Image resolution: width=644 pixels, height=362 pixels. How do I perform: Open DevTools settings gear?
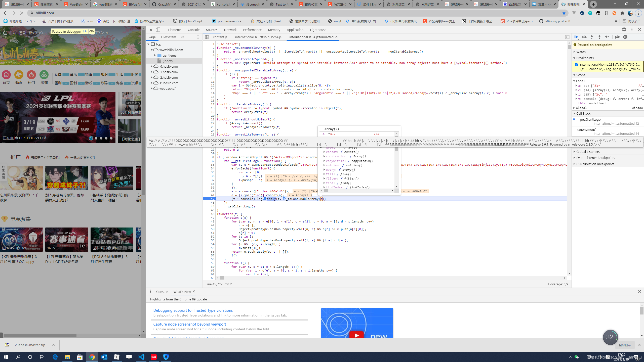[624, 29]
